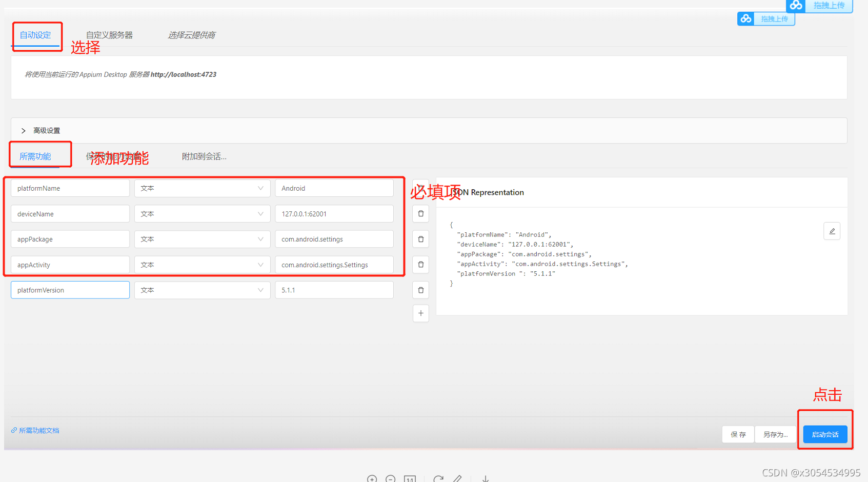Focus the appPackage name field
Viewport: 868px width, 482px height.
tap(70, 239)
